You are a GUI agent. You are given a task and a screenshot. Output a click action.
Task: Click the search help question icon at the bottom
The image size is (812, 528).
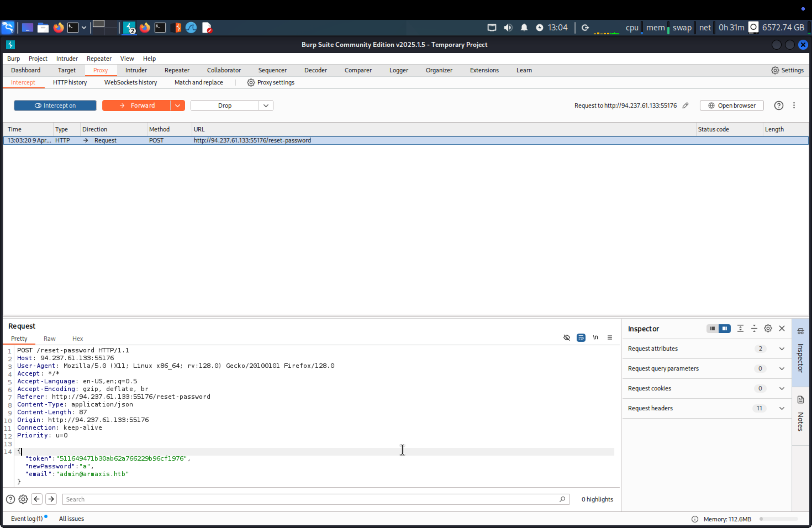(x=10, y=499)
